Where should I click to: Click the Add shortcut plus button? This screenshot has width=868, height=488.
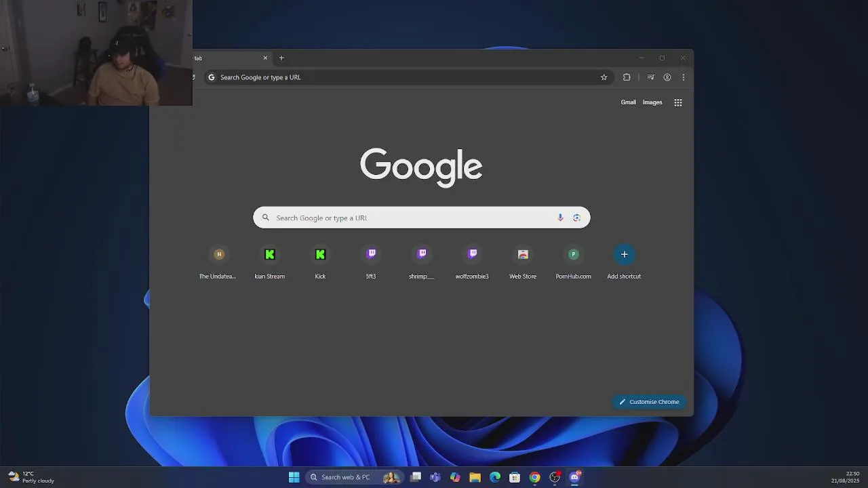[624, 255]
